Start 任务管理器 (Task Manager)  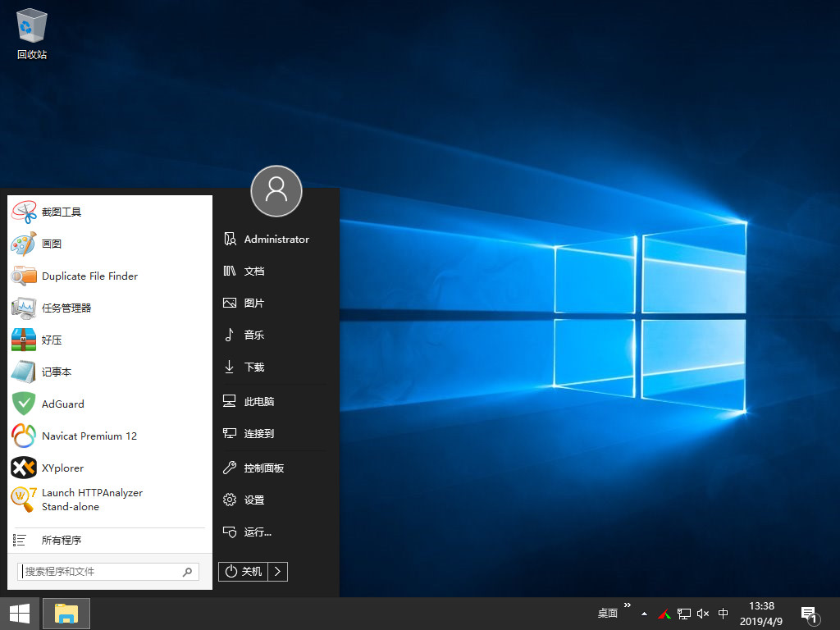(x=67, y=308)
